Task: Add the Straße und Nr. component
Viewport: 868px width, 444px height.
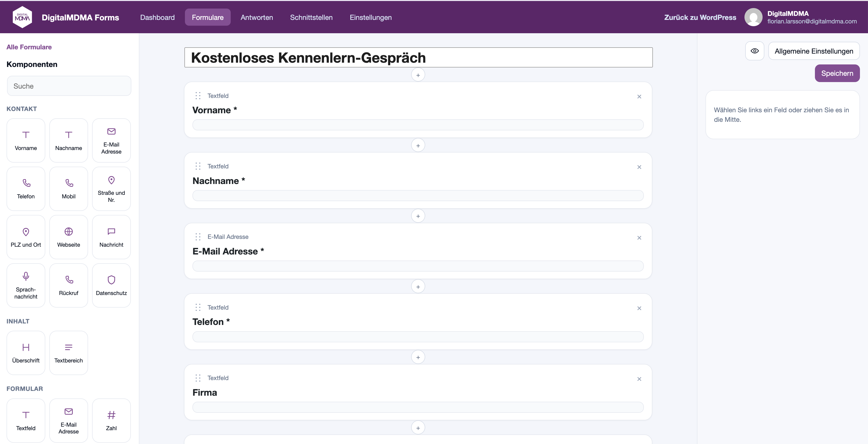Action: point(111,189)
